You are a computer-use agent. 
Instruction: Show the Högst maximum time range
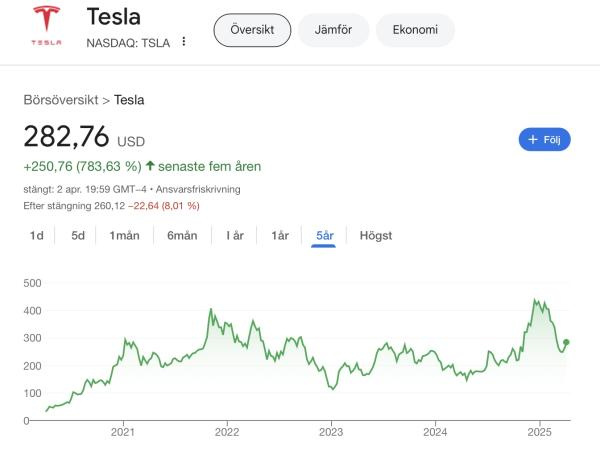(x=375, y=236)
